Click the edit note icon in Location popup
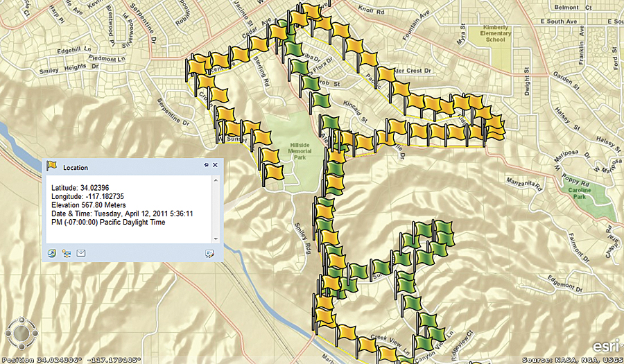 [x=209, y=254]
